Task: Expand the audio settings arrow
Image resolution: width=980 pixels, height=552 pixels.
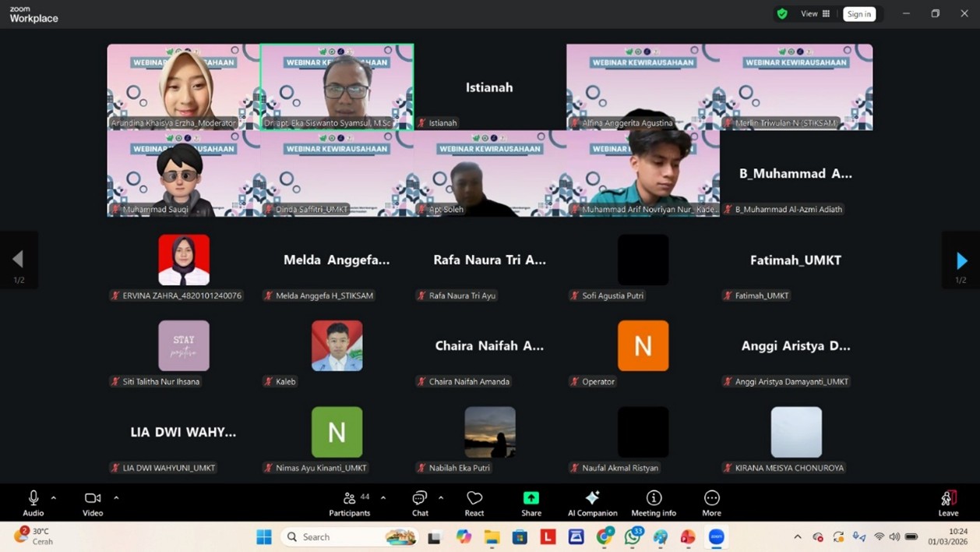Action: (54, 497)
